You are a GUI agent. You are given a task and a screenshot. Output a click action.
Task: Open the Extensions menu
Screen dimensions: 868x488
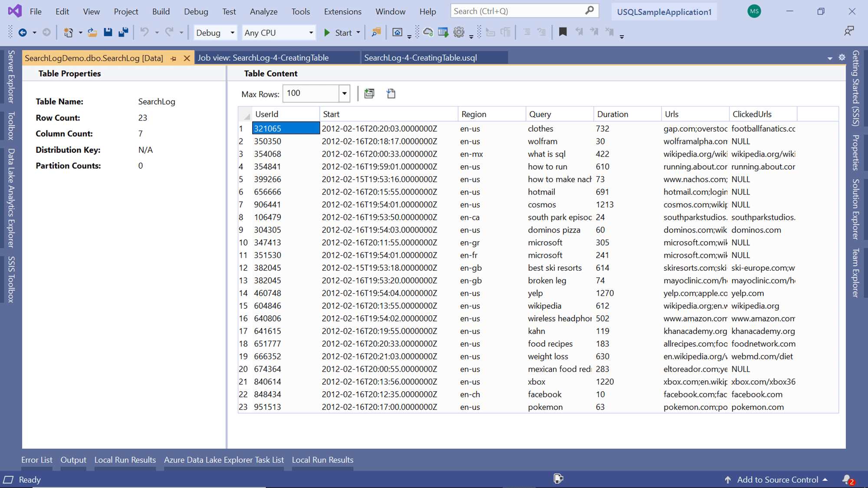tap(342, 12)
